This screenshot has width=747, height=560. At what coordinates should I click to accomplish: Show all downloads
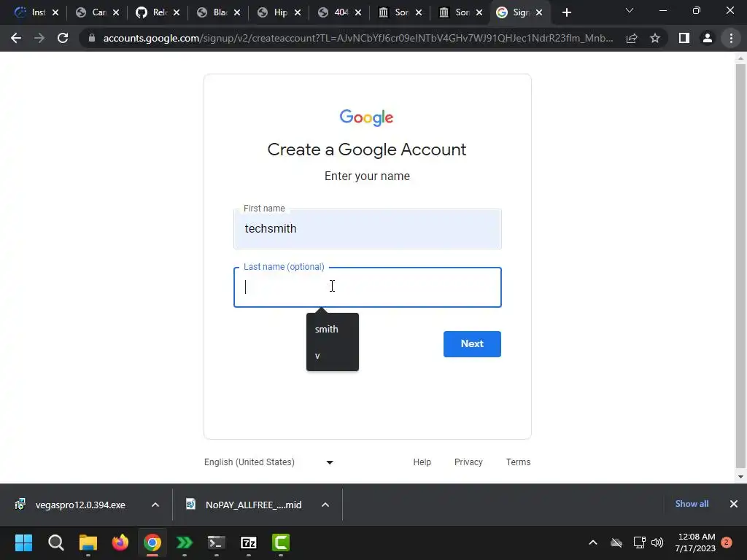tap(692, 504)
